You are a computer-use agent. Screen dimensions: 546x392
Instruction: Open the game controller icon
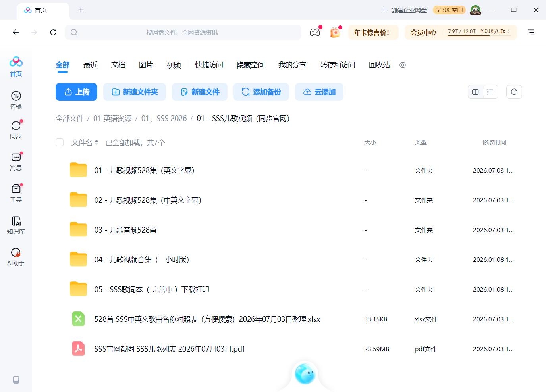[x=315, y=32]
